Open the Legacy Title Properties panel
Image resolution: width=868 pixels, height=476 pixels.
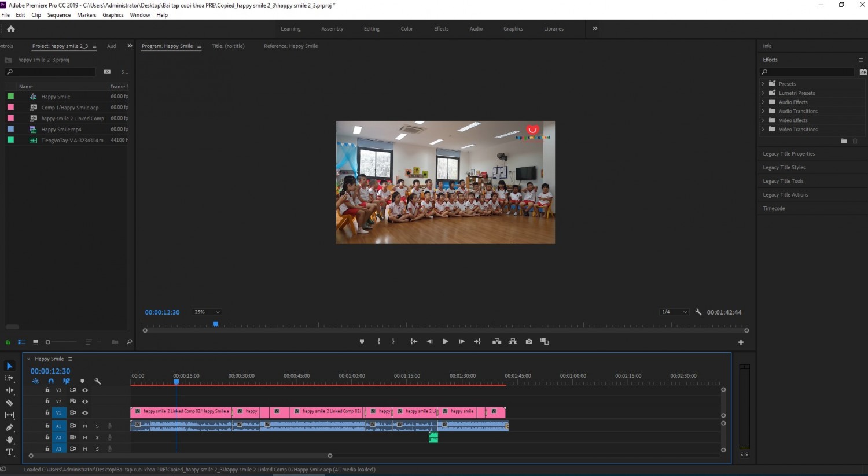click(x=789, y=154)
